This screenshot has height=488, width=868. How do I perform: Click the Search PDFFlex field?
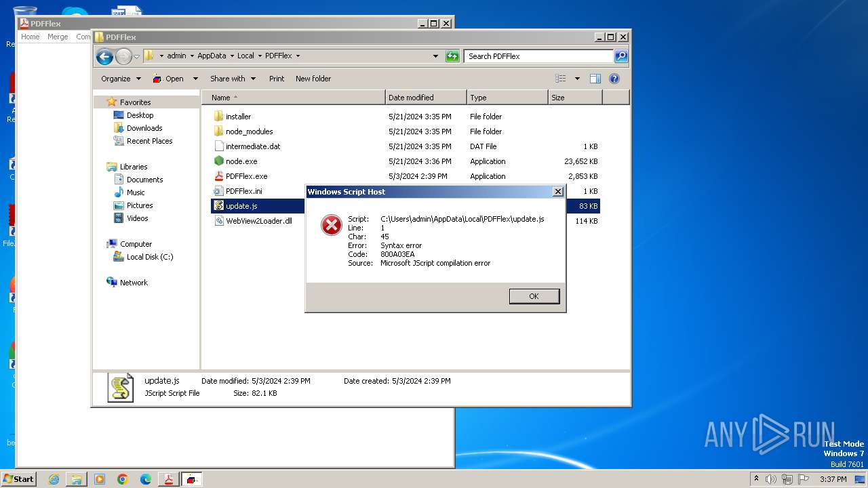point(539,56)
